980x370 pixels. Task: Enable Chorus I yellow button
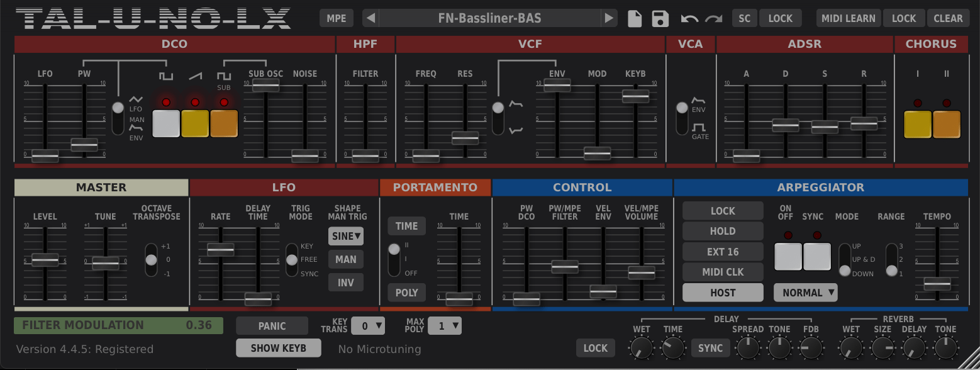(917, 124)
